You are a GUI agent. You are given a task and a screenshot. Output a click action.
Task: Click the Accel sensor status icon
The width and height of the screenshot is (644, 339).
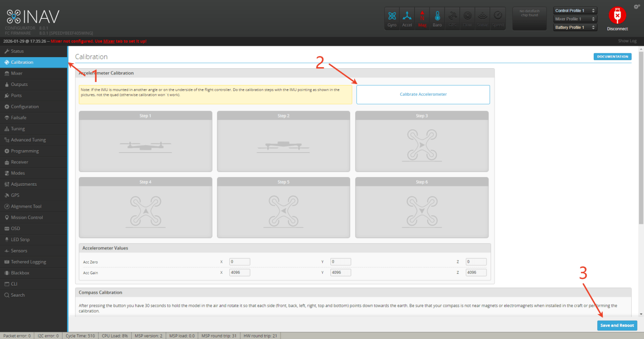(x=407, y=18)
